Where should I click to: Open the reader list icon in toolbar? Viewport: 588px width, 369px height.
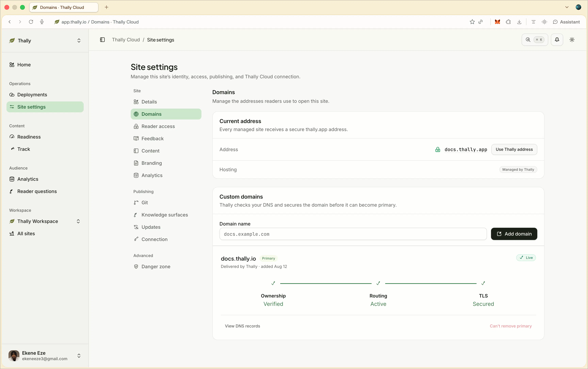[x=533, y=22]
